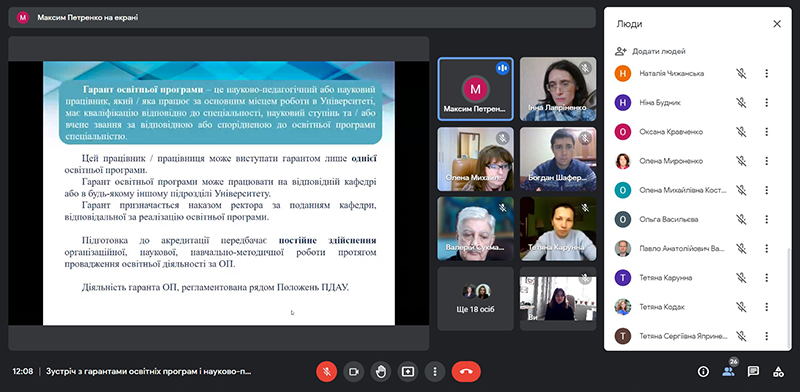Screen dimensions: 800x392
Task: Open options menu for Ніна Будник
Action: (766, 103)
